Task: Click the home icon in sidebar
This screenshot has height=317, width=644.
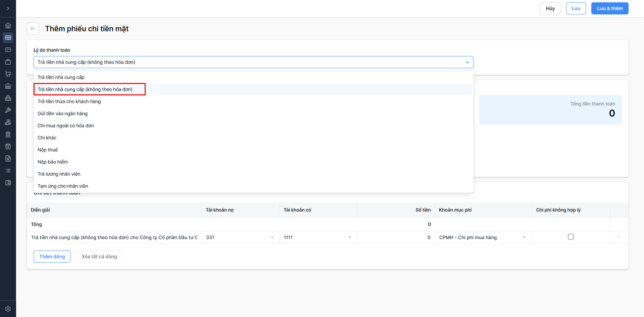Action: (x=8, y=26)
